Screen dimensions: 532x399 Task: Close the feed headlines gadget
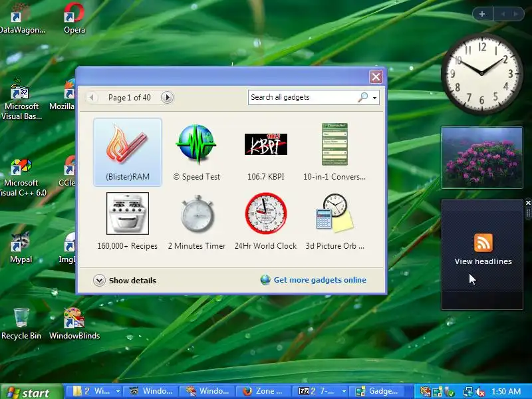[x=528, y=203]
